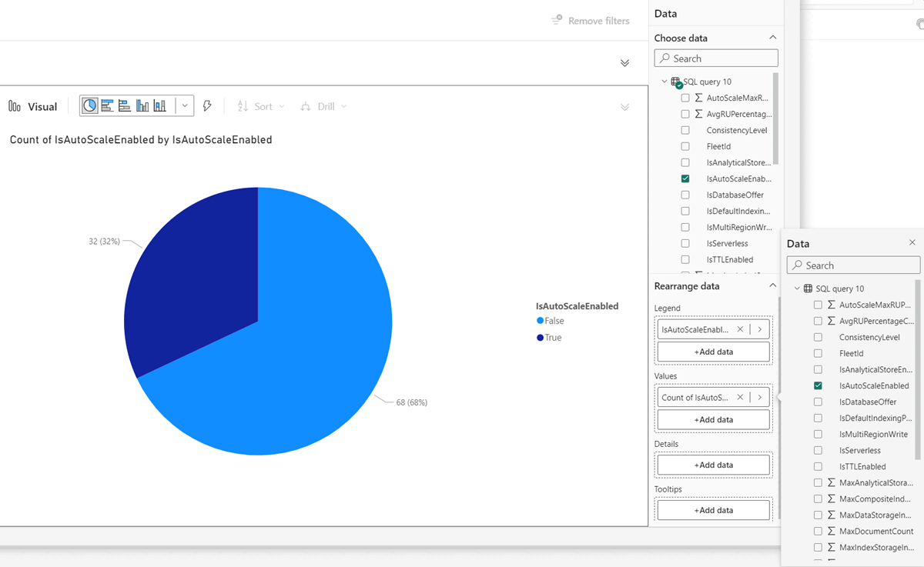Add data to the Details well

(x=712, y=465)
